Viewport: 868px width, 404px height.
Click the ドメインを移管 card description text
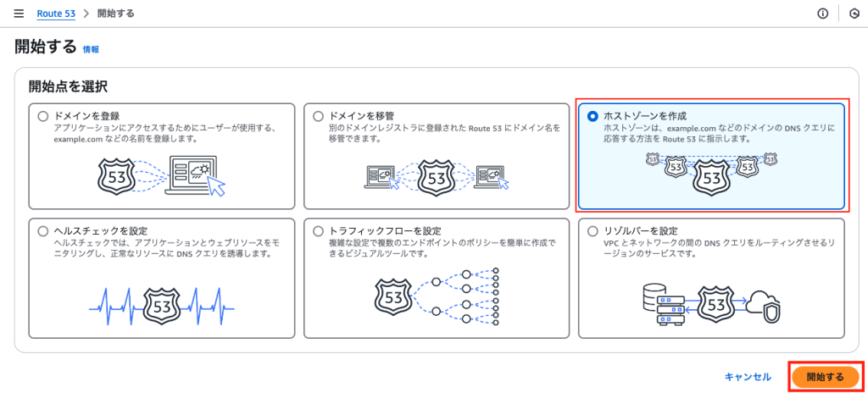coord(444,133)
